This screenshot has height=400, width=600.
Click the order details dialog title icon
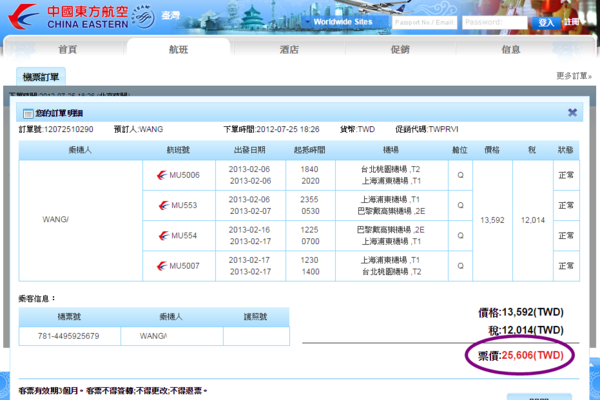(x=27, y=113)
